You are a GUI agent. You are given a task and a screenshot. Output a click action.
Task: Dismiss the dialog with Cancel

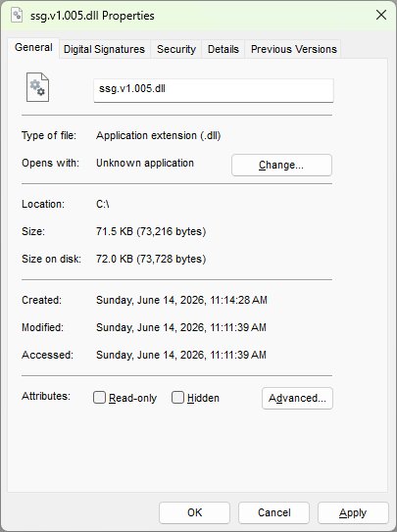point(273,512)
